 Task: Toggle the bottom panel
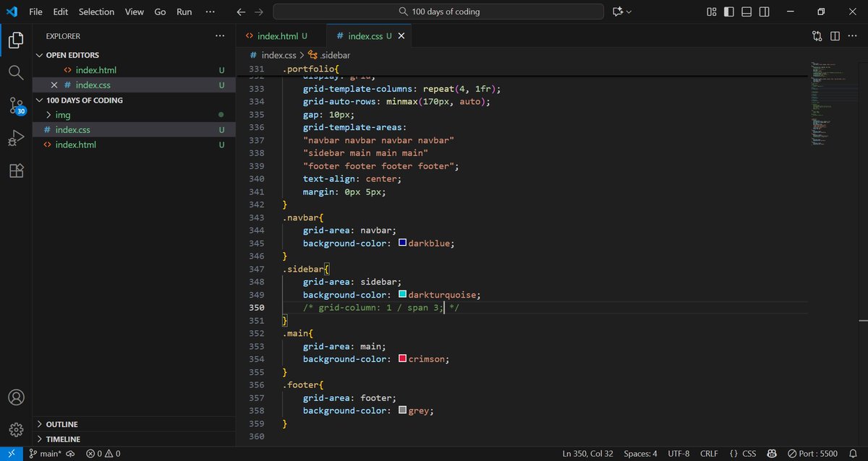tap(747, 12)
